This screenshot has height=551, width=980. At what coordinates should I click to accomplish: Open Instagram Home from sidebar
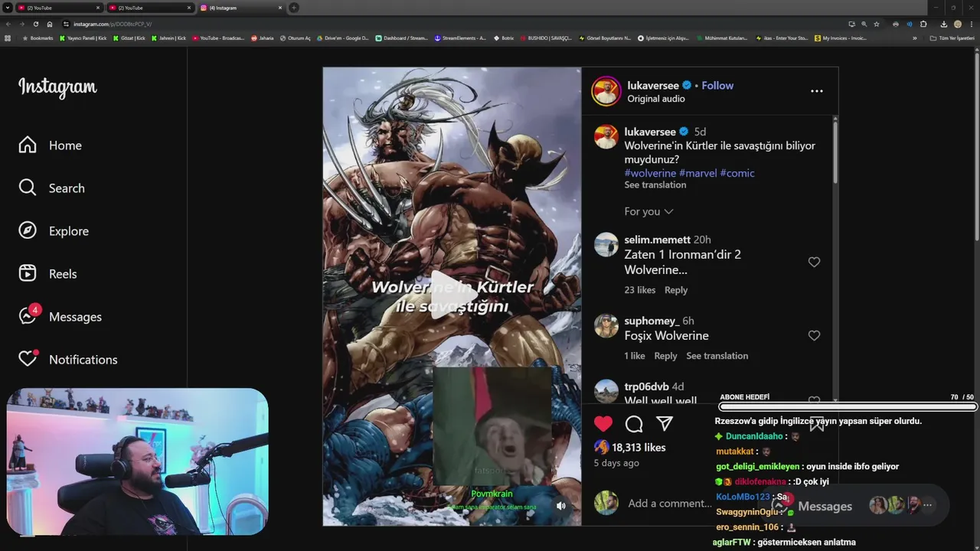pyautogui.click(x=51, y=145)
